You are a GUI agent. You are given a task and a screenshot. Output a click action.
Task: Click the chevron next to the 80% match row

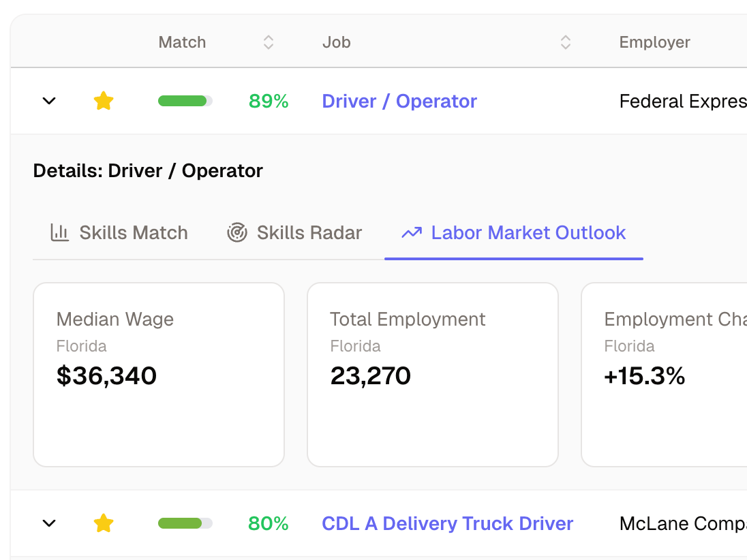click(x=48, y=523)
